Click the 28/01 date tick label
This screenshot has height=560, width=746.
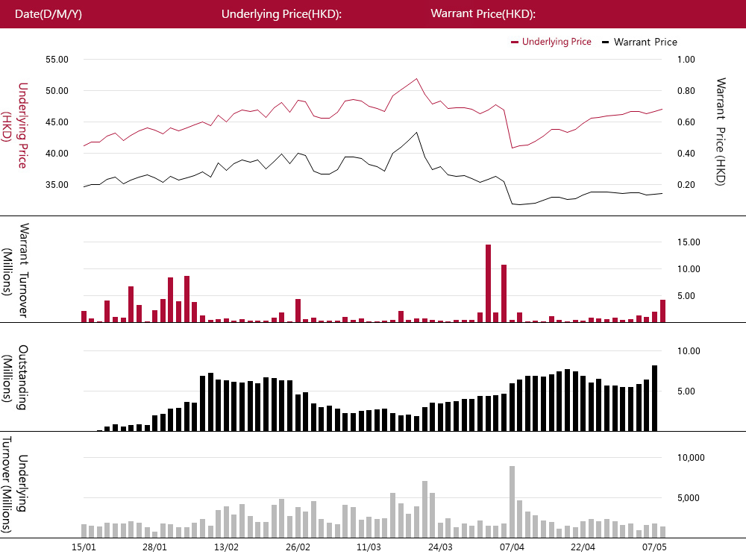click(154, 547)
